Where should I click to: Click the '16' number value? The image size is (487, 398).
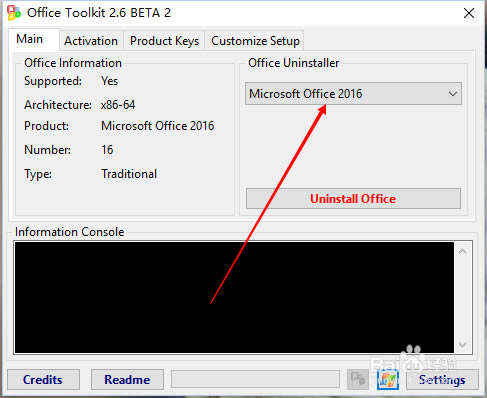[x=107, y=150]
